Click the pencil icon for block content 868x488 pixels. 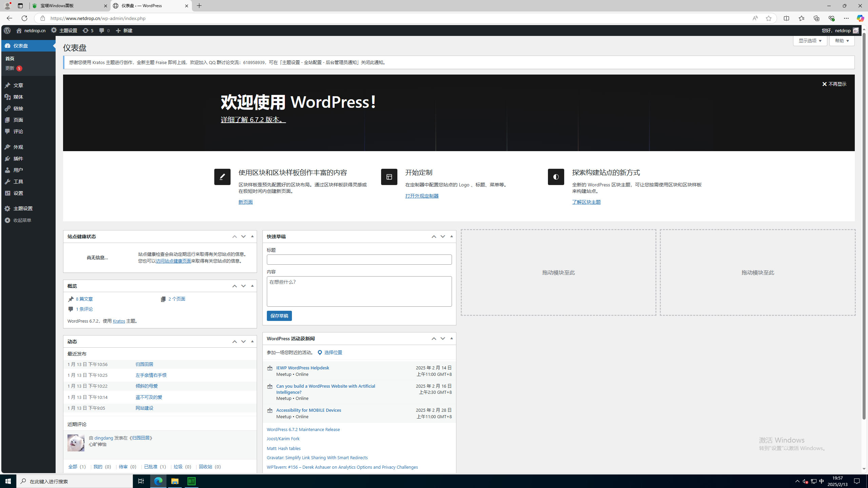222,177
